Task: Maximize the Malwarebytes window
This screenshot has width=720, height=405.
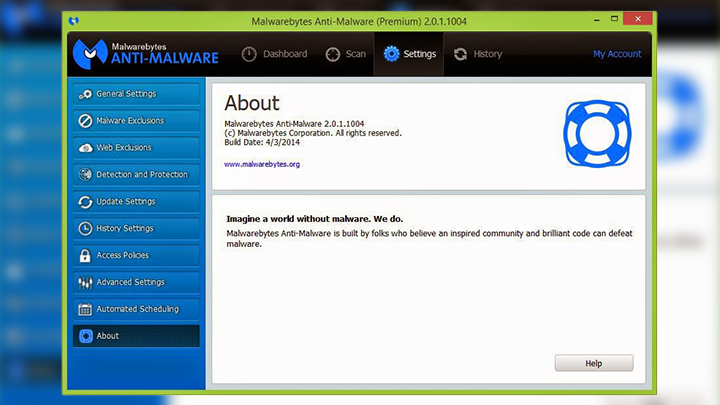Action: [614, 19]
